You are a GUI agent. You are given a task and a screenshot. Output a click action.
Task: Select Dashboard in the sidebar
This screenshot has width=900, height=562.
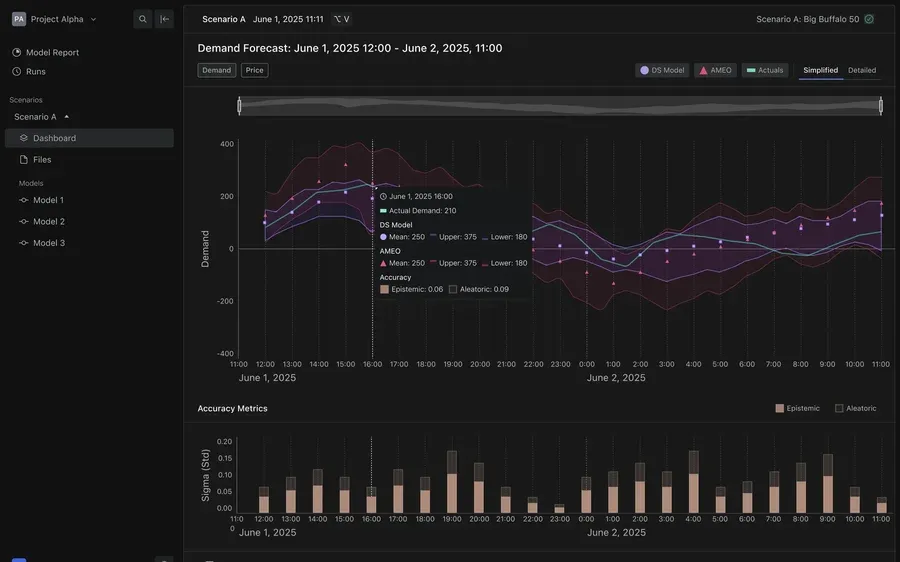(89, 138)
